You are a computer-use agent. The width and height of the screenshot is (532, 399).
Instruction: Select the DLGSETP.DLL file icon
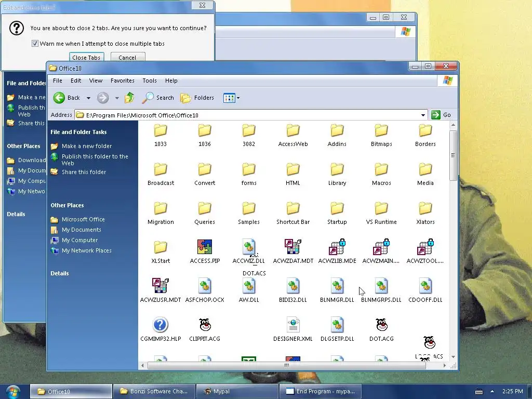tap(337, 325)
